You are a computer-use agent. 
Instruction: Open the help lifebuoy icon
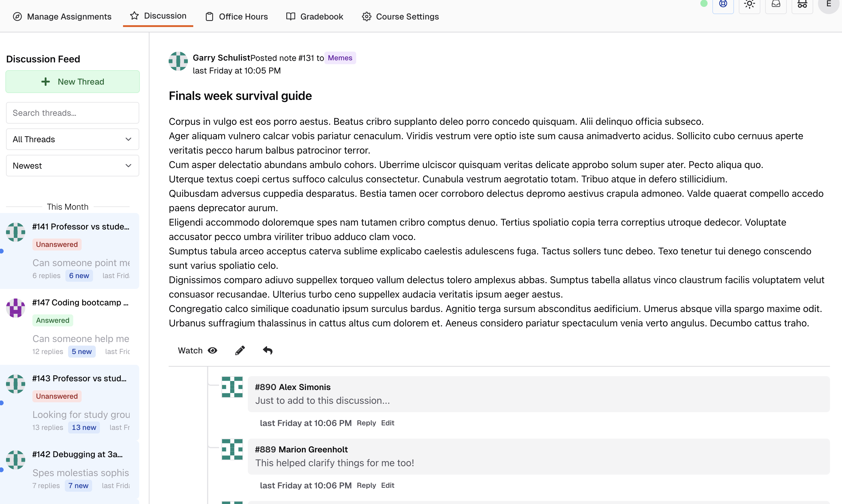click(723, 4)
